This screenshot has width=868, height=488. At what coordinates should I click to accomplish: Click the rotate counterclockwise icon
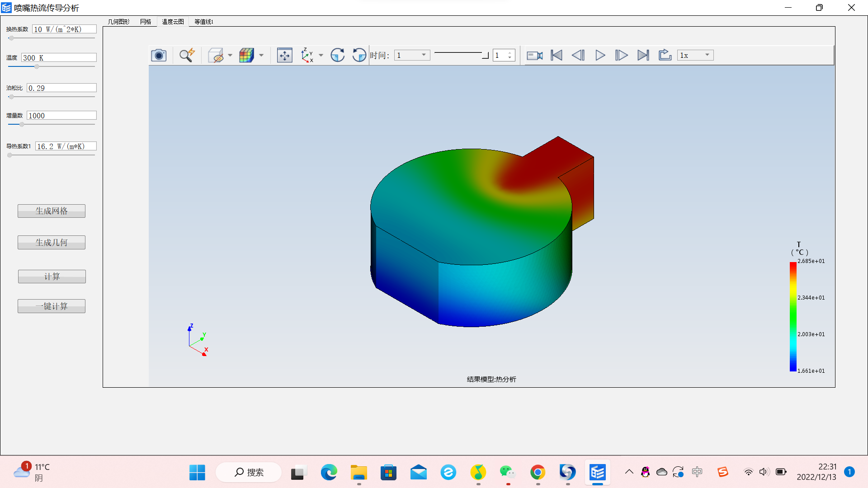pos(359,55)
